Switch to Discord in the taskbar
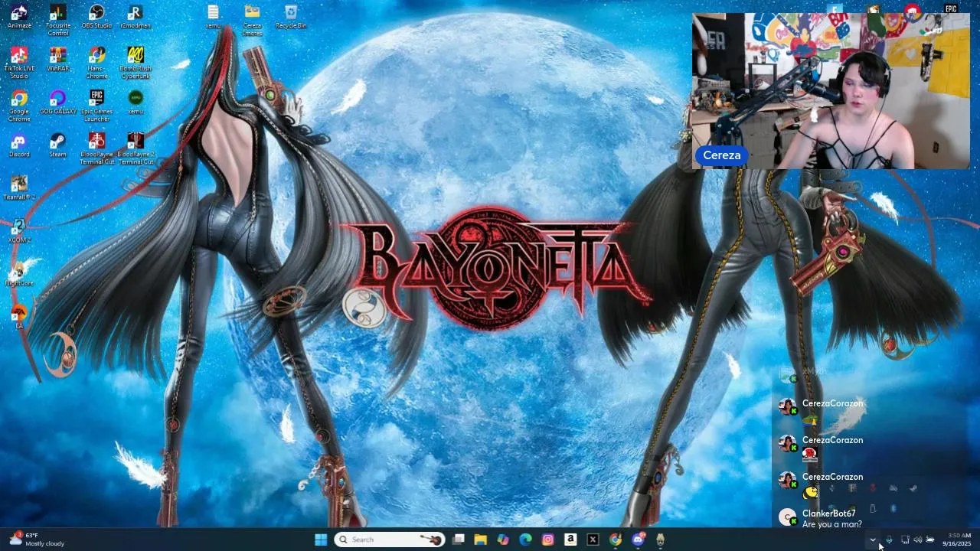Viewport: 980px width, 551px height. click(638, 540)
